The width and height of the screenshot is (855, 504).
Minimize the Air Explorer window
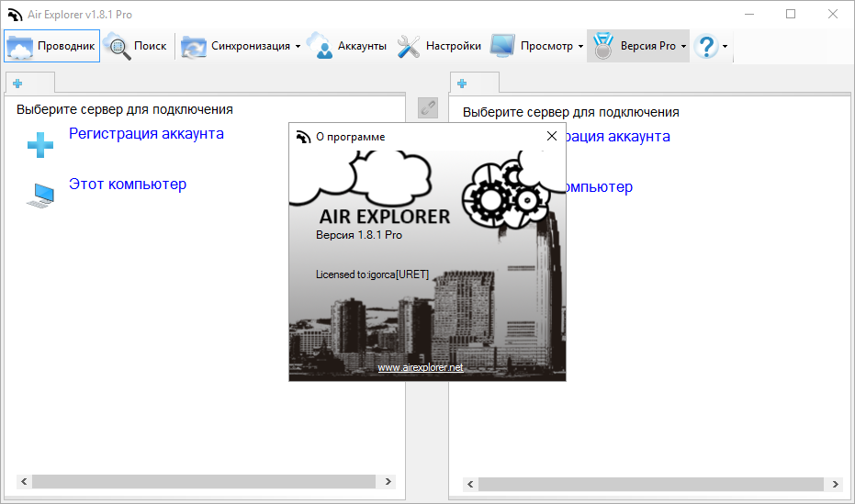[749, 14]
